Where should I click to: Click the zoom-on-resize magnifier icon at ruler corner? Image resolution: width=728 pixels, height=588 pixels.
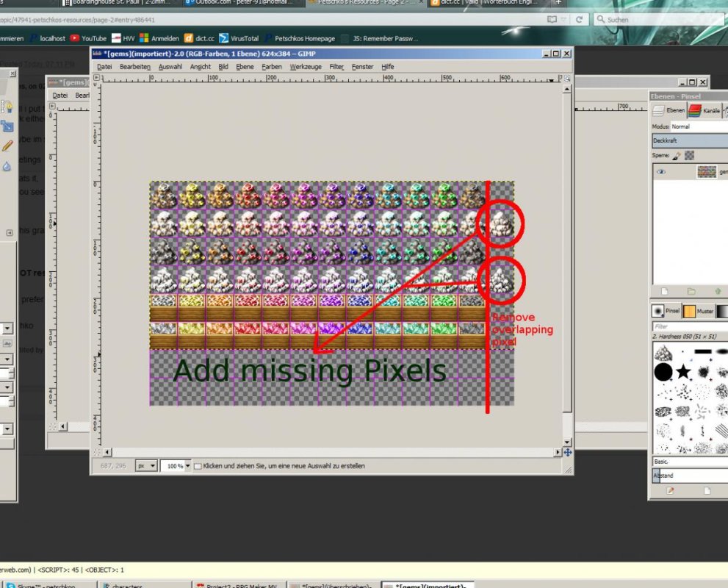pyautogui.click(x=567, y=79)
